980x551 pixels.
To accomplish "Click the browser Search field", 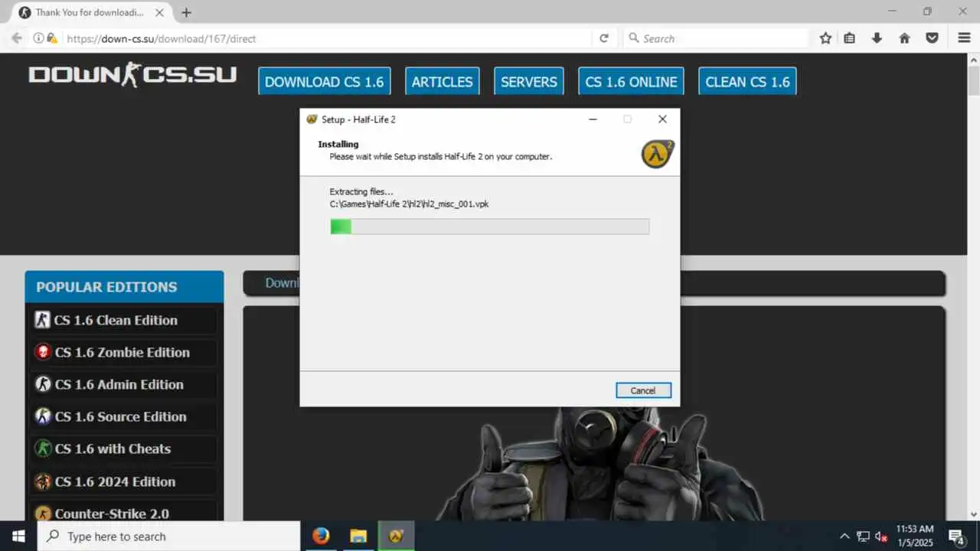I will pyautogui.click(x=716, y=38).
